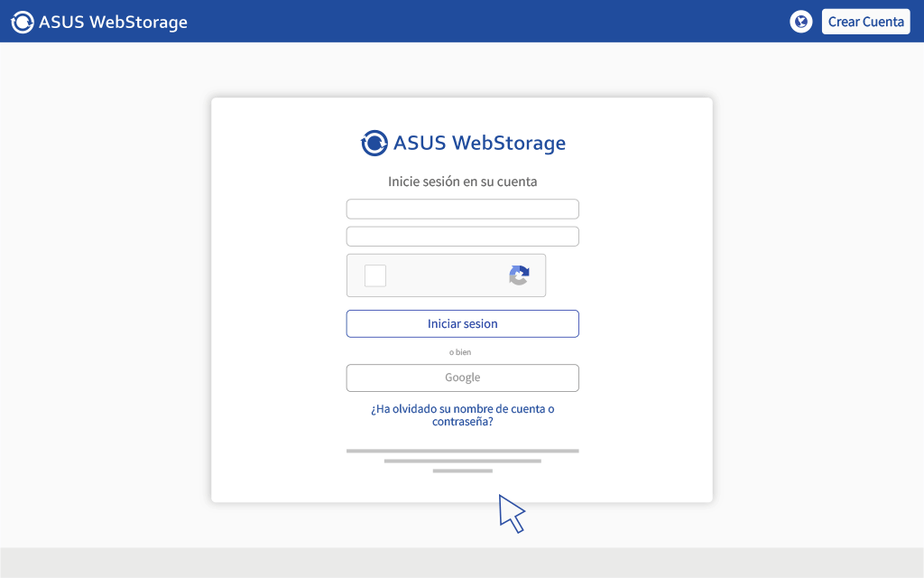
Task: Open the forgotten account or password link
Action: click(x=463, y=415)
